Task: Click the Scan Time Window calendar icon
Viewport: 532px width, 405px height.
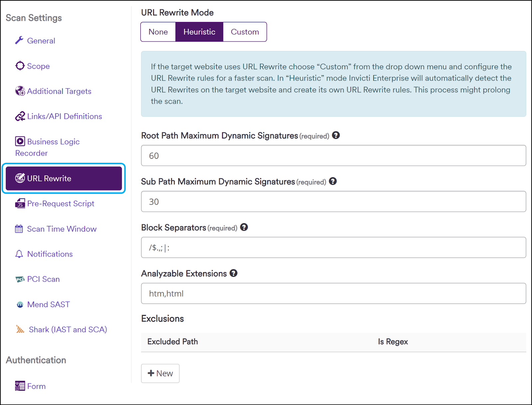Action: [20, 229]
